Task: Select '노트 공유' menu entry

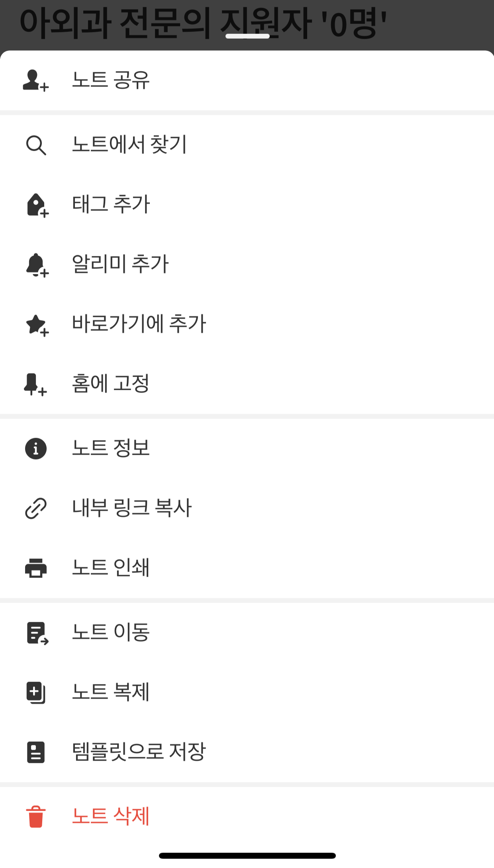Action: point(111,80)
